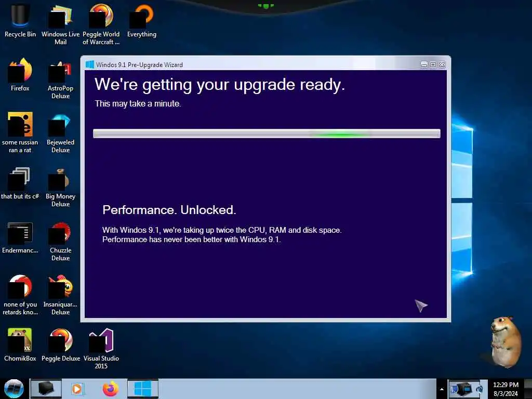Image resolution: width=532 pixels, height=399 pixels.
Task: Select the ChomikBox desktop icon
Action: (x=20, y=345)
